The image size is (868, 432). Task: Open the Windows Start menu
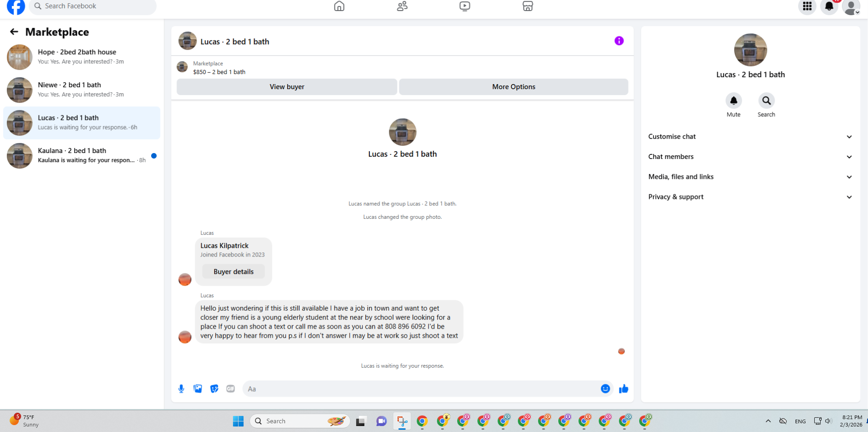point(238,421)
